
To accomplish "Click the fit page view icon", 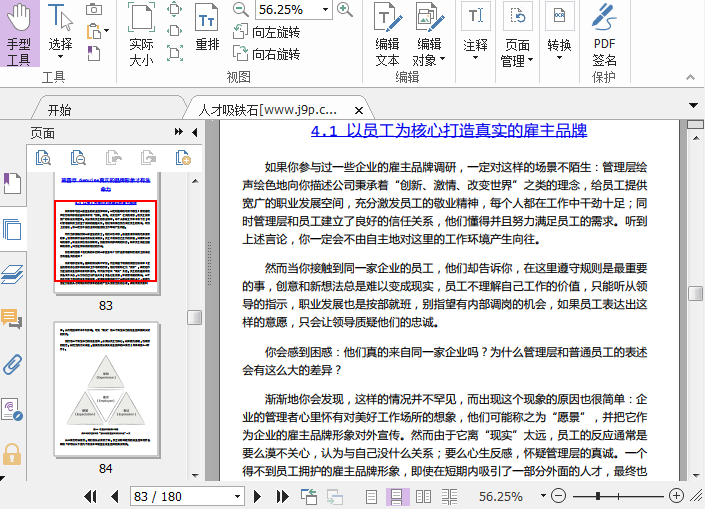I will 174,9.
